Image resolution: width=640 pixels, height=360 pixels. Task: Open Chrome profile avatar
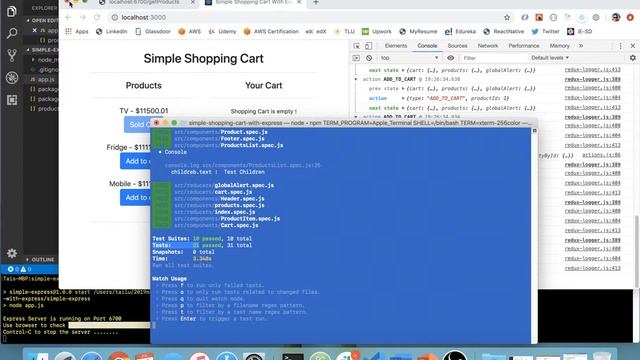[x=616, y=17]
